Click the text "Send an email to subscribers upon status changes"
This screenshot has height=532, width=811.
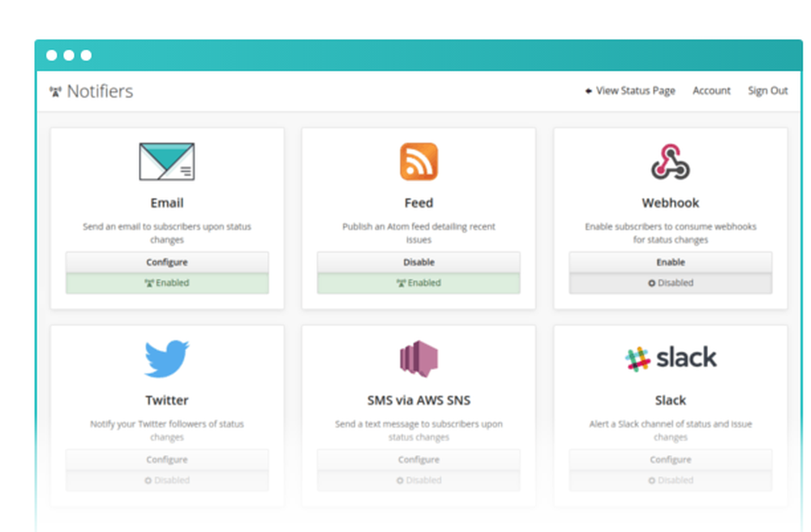(167, 234)
